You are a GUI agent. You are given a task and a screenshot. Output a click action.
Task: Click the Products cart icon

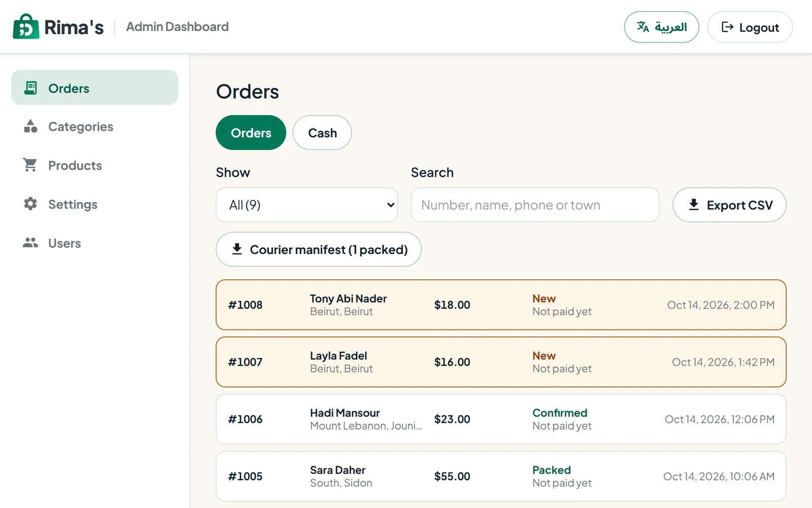(x=30, y=165)
